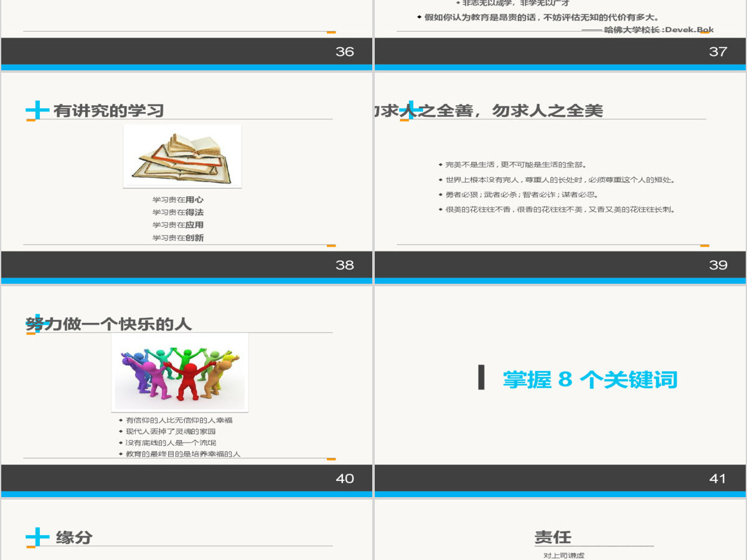
Task: Click the bullet 完美不是生活，更不可能是生活的全部
Action: [x=512, y=165]
